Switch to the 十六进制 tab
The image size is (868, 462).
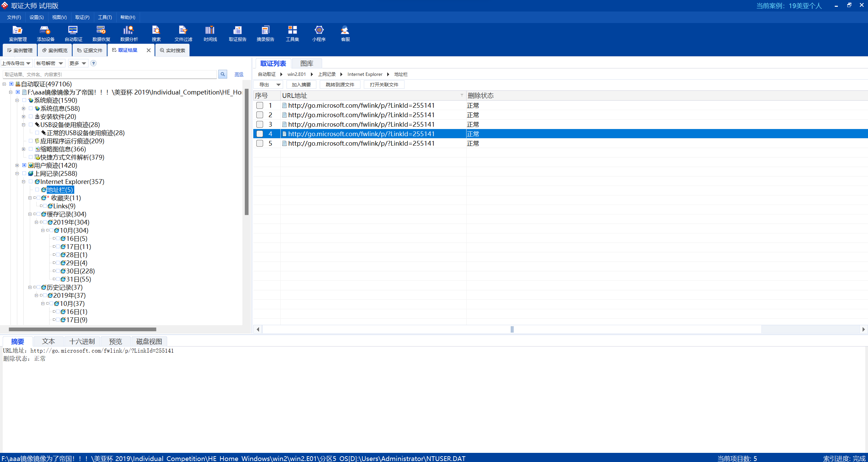pos(82,341)
